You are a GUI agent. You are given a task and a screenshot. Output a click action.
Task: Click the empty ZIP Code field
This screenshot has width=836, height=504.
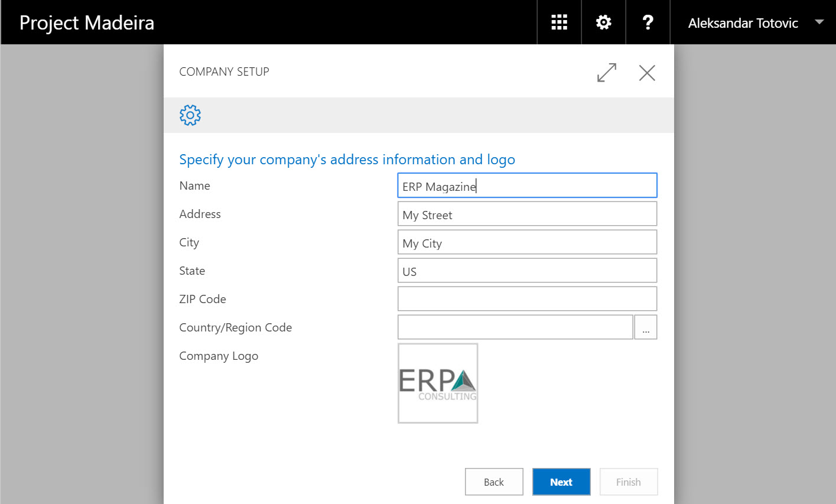coord(526,299)
